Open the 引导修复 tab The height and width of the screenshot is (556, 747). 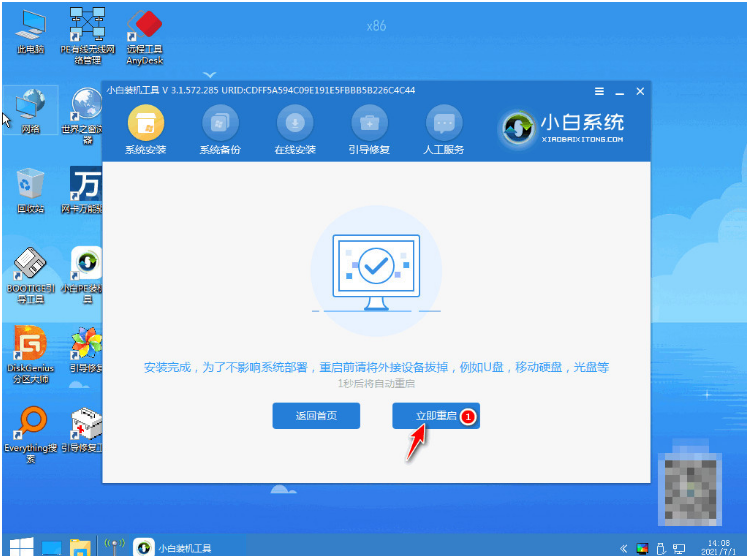[x=369, y=130]
